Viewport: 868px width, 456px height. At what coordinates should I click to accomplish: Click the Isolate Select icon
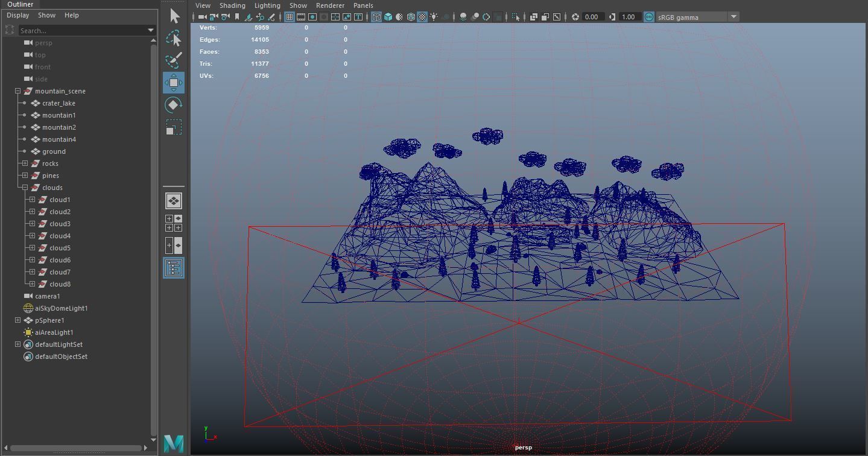tap(516, 17)
